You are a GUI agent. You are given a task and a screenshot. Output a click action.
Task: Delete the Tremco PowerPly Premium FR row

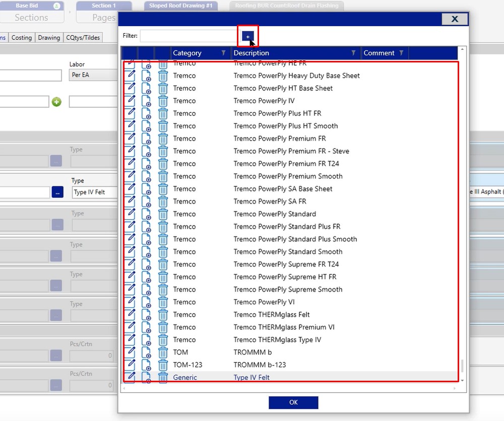pyautogui.click(x=163, y=138)
